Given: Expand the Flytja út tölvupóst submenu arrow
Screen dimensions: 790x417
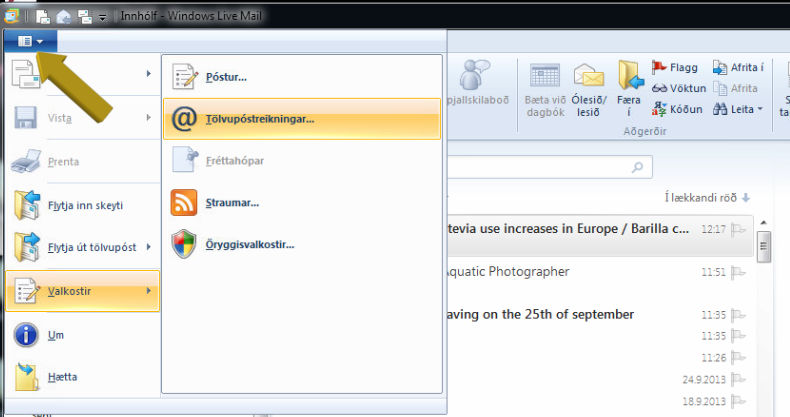Looking at the screenshot, I should click(x=149, y=246).
